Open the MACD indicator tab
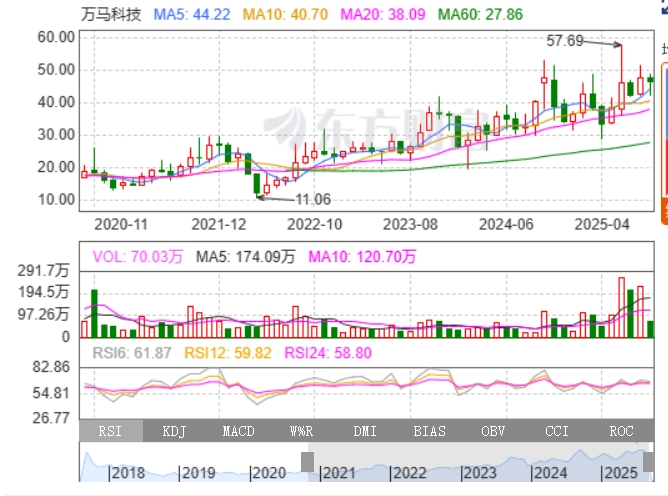 click(238, 431)
